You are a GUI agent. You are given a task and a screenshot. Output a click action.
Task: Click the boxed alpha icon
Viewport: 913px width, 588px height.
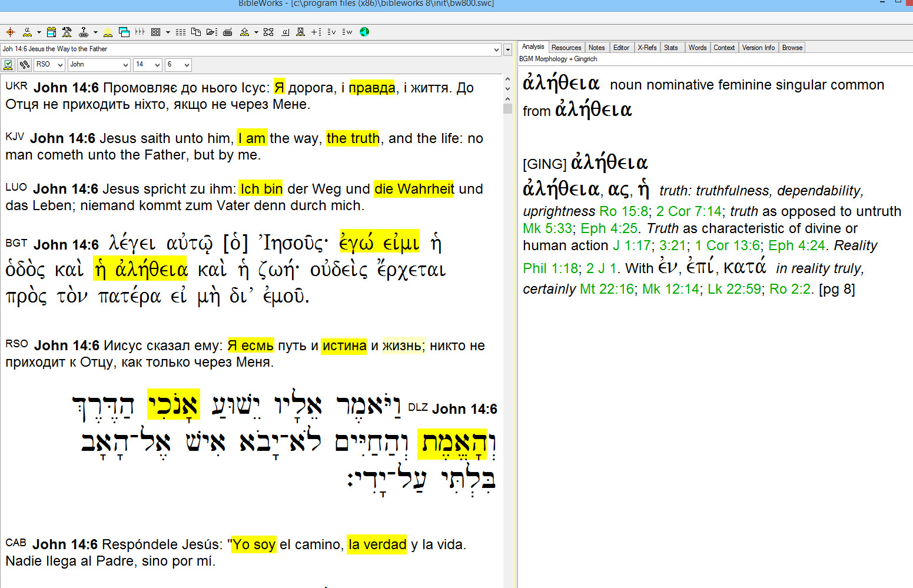[x=285, y=32]
